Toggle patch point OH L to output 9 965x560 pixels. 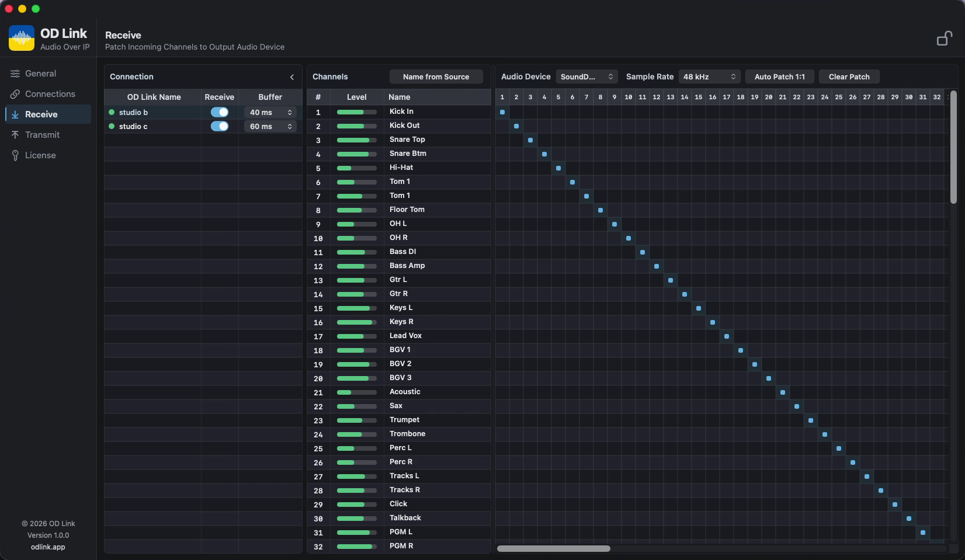coord(615,224)
